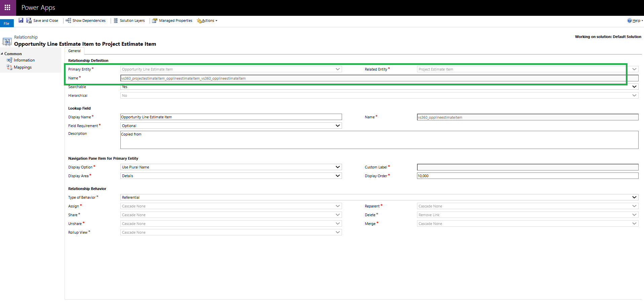Open the File menu
This screenshot has width=644, height=308.
click(7, 23)
